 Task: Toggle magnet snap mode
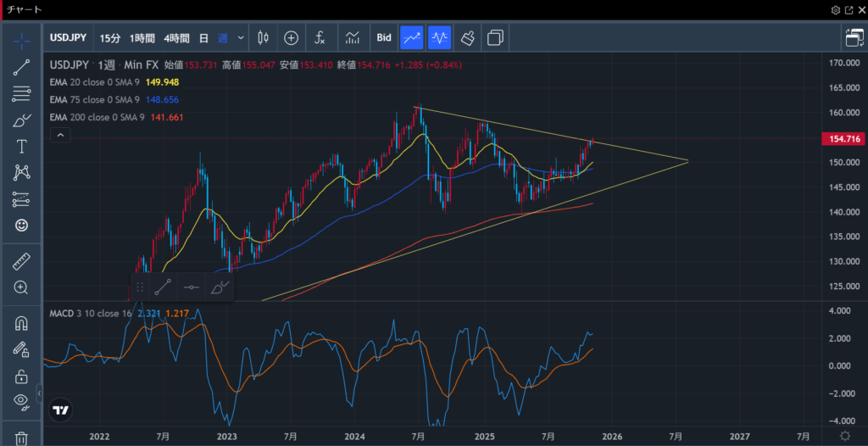click(x=22, y=323)
